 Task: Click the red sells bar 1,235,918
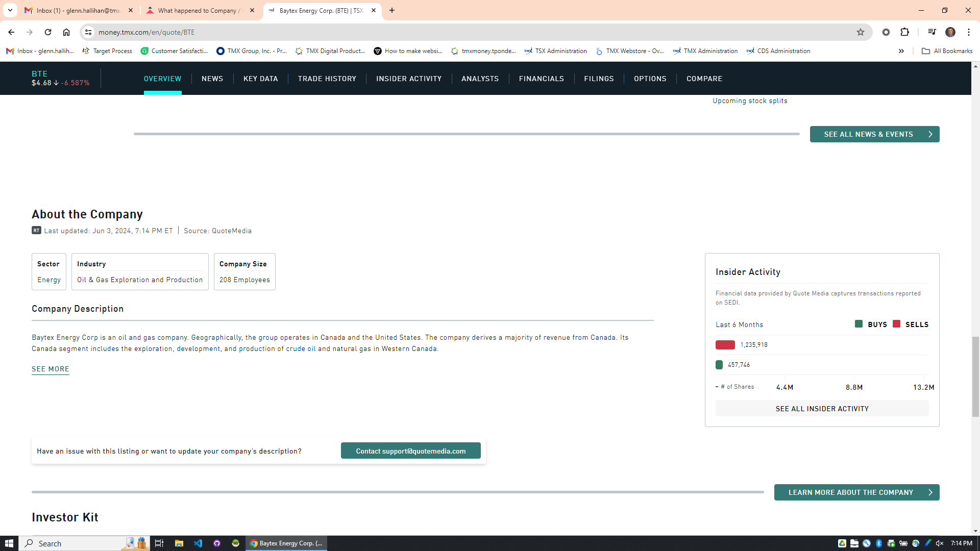[x=725, y=345]
